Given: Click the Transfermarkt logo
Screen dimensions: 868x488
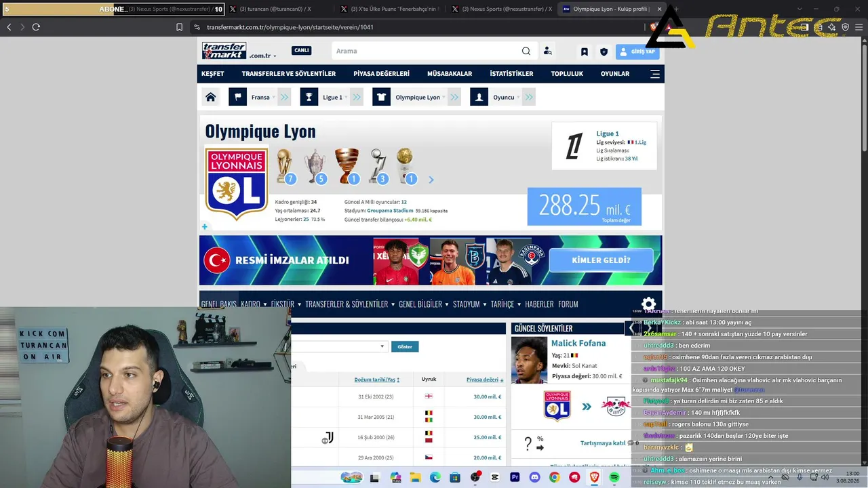Looking at the screenshot, I should click(224, 51).
